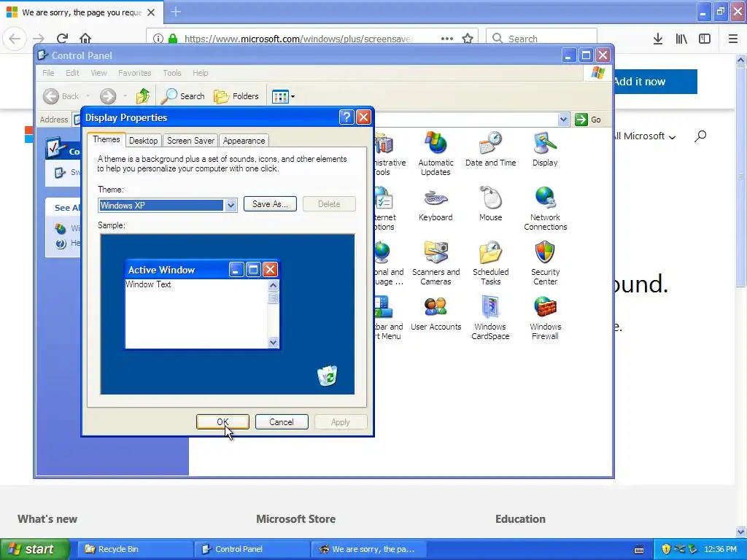
Task: Toggle the Folders pane in Control Panel toolbar
Action: tap(236, 96)
